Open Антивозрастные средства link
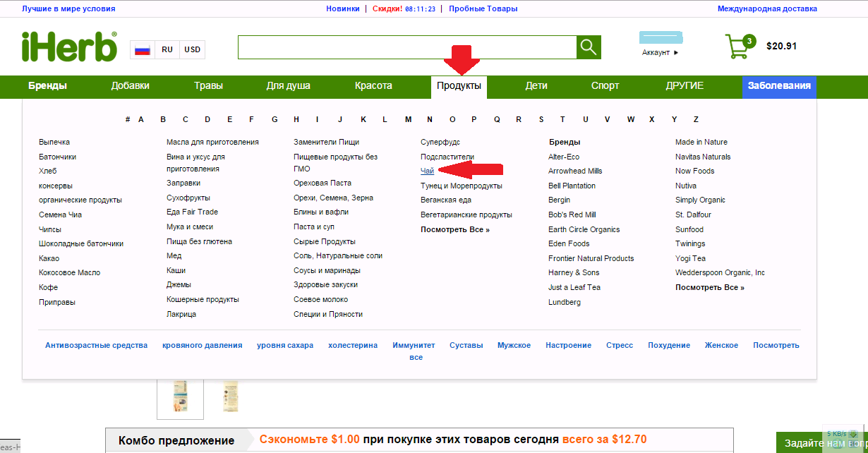The image size is (868, 453). tap(97, 345)
